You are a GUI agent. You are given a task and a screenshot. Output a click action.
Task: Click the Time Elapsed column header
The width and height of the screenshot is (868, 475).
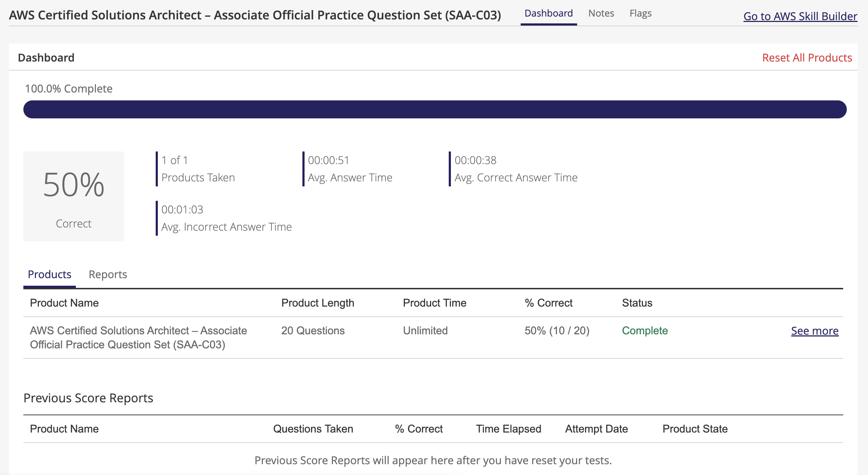[x=509, y=429]
